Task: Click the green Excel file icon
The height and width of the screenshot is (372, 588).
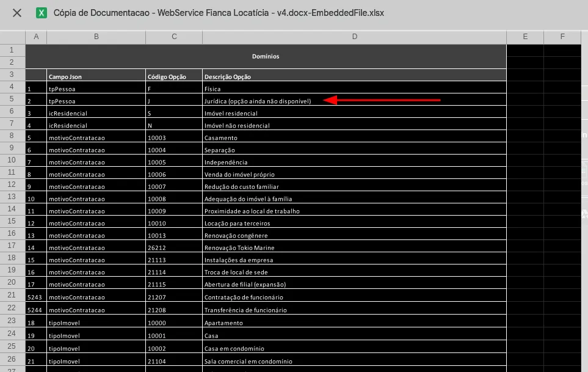Action: (42, 13)
